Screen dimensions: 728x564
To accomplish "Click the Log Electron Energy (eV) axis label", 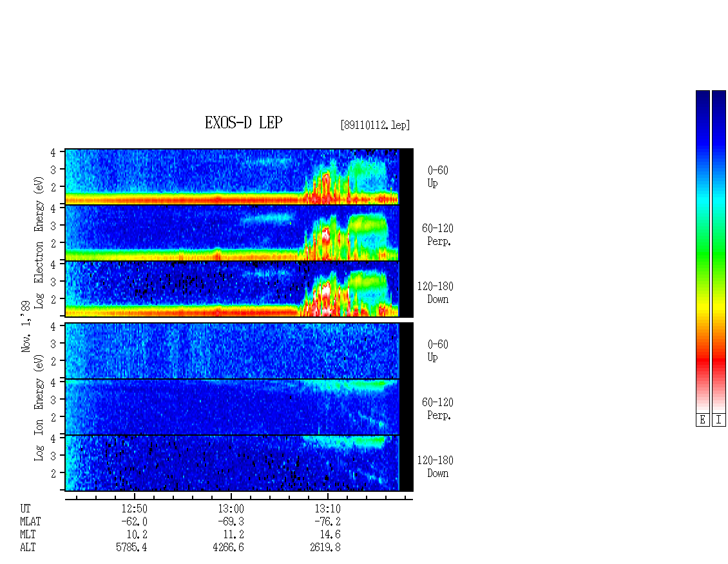I will click(x=39, y=242).
